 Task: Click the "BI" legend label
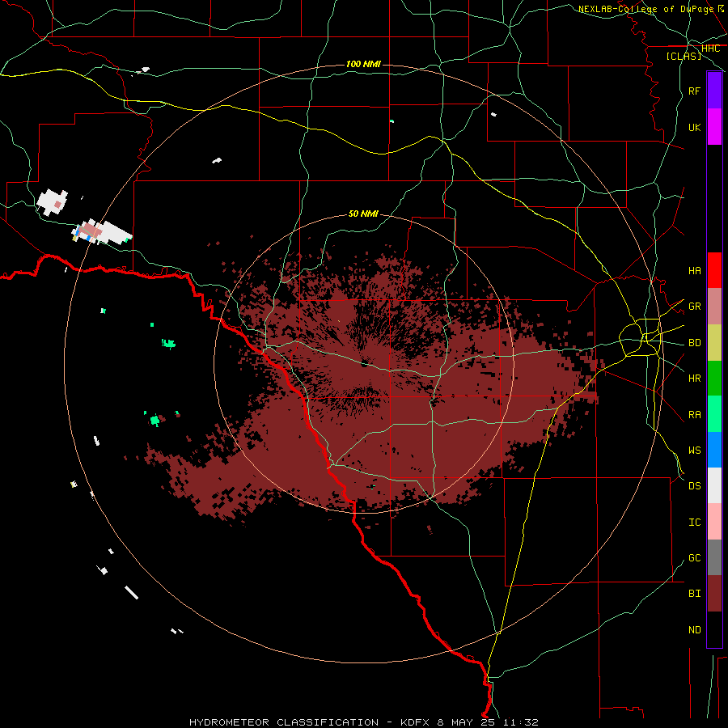pos(694,594)
